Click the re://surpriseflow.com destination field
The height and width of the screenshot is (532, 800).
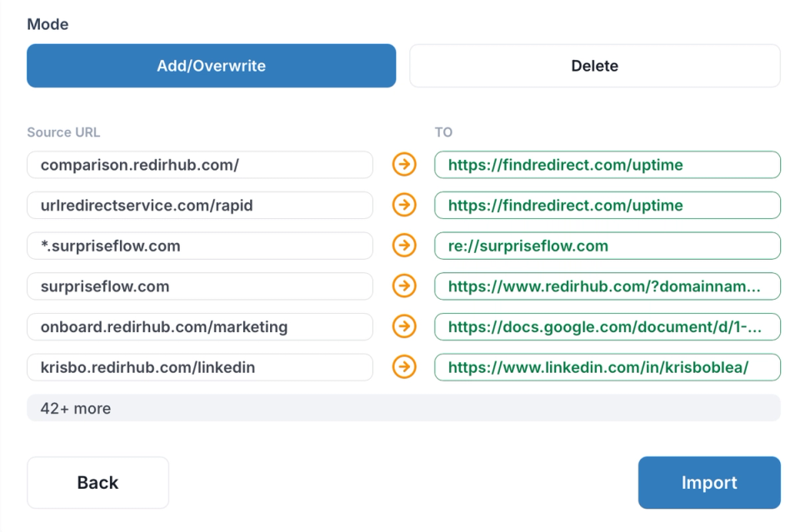tap(607, 246)
